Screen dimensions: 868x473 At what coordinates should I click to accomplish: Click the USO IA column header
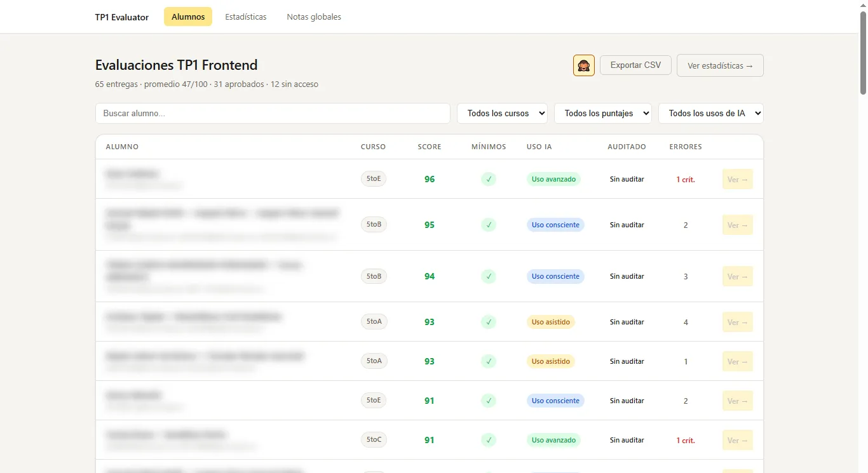(x=539, y=147)
